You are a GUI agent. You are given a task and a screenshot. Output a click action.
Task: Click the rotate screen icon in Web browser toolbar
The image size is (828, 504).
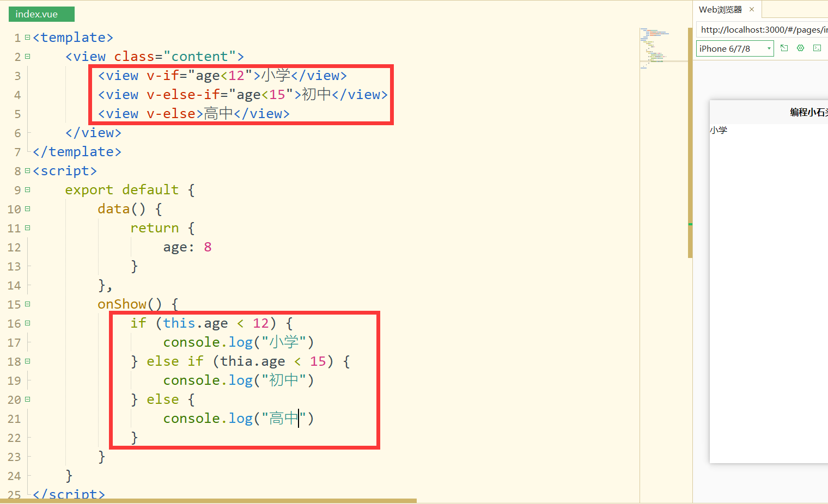[784, 48]
